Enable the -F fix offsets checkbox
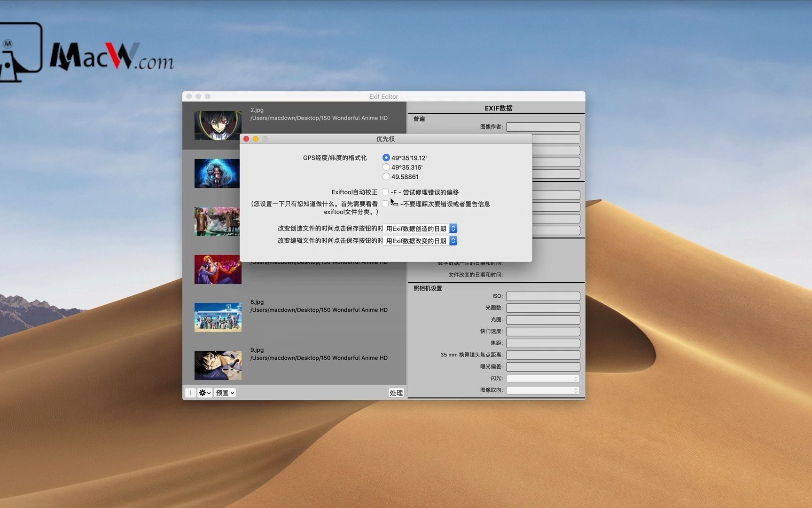 pyautogui.click(x=385, y=192)
